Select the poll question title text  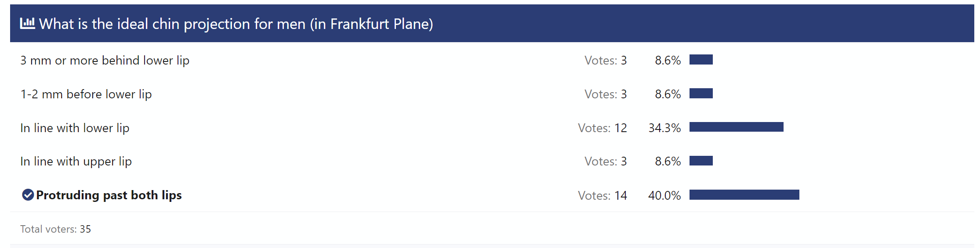236,24
